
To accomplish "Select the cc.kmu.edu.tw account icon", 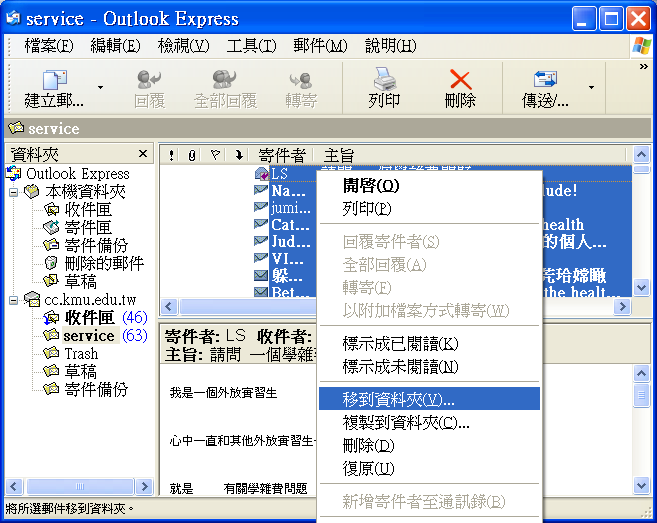I will pos(32,299).
